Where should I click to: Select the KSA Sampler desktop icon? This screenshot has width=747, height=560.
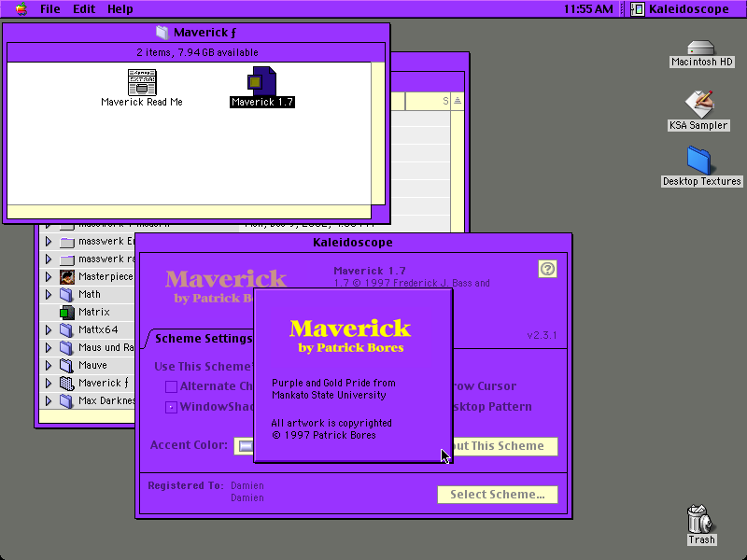(698, 105)
